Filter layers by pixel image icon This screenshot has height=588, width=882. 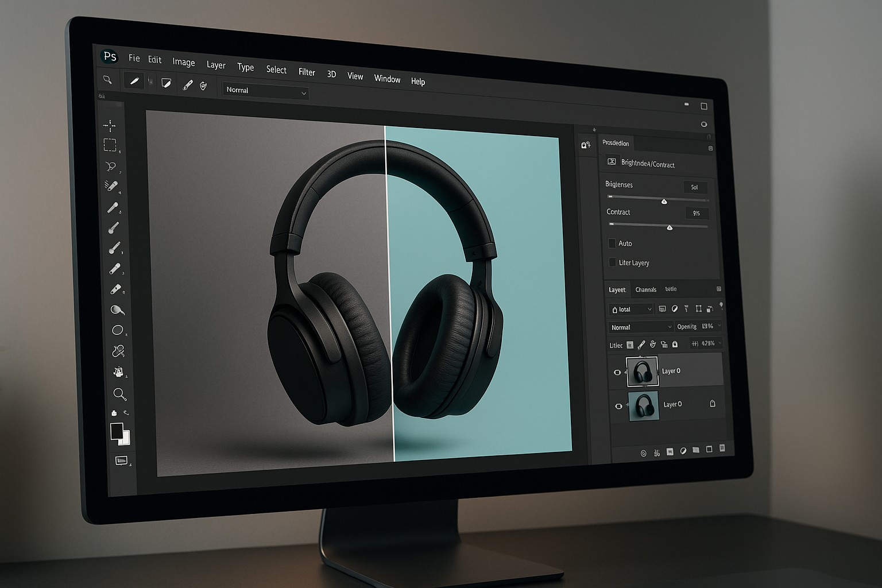tap(662, 309)
